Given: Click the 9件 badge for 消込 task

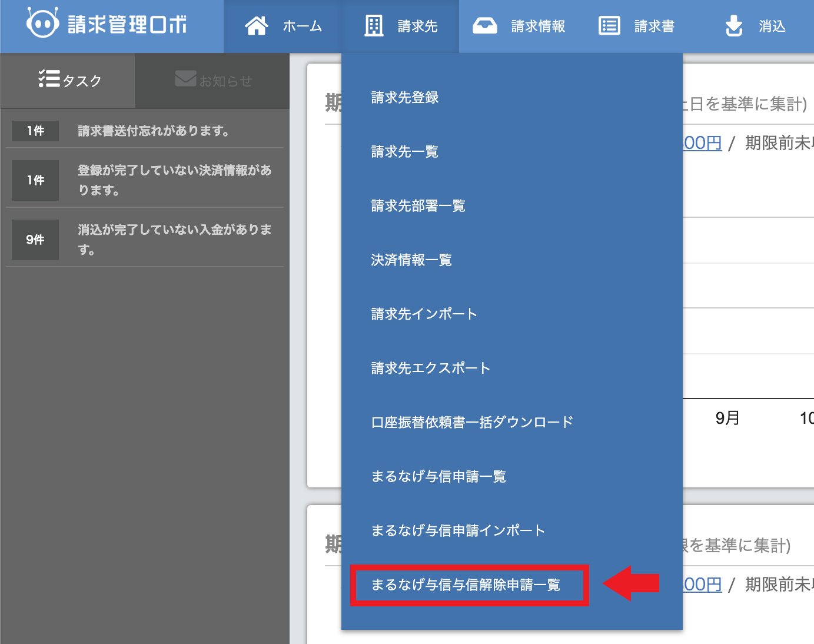Looking at the screenshot, I should [35, 240].
